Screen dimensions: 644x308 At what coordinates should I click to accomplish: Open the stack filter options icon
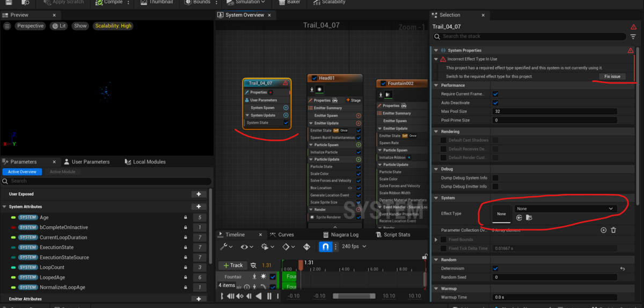(633, 37)
